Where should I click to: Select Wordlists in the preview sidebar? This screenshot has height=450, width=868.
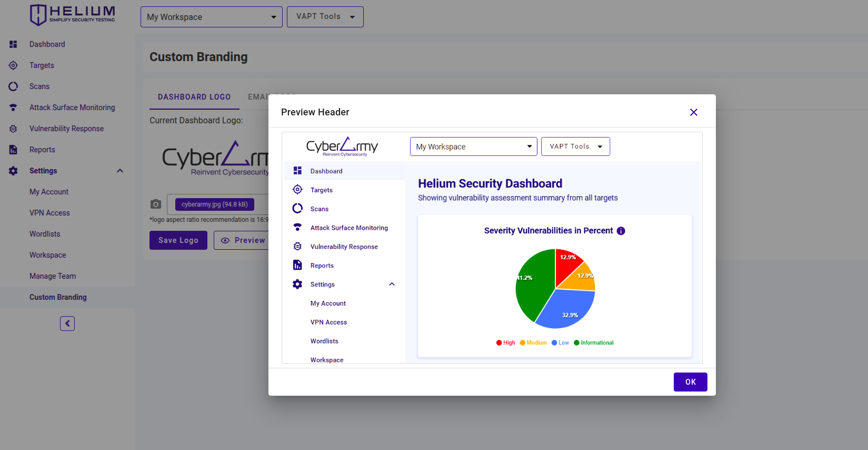point(324,341)
